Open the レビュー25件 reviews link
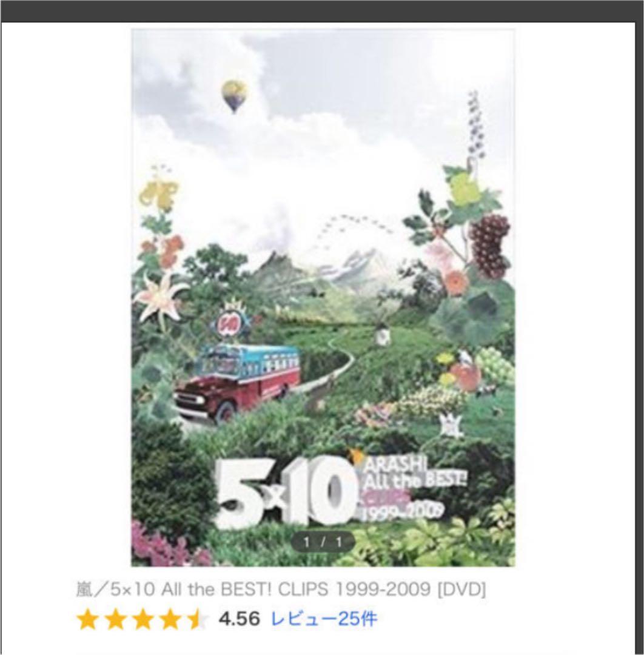 coord(324,619)
